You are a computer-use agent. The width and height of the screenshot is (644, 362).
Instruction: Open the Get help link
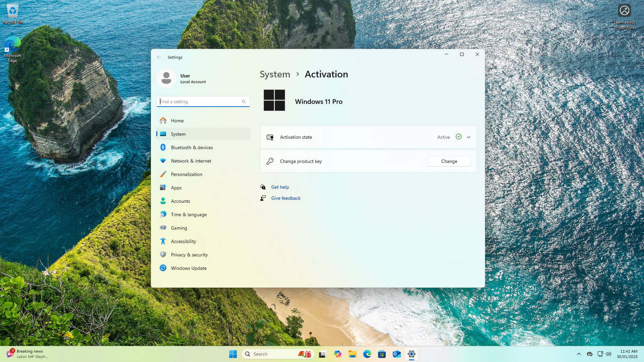[280, 187]
